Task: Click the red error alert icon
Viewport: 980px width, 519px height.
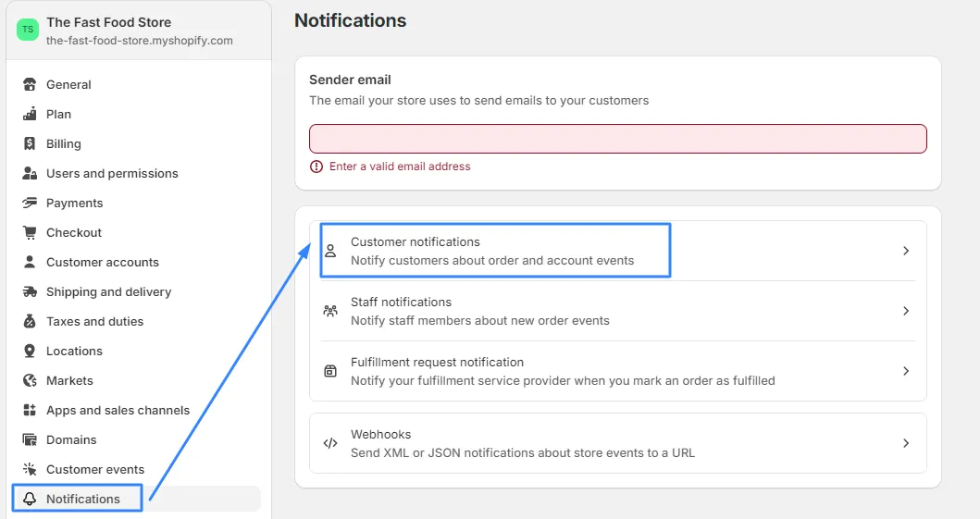Action: 316,167
